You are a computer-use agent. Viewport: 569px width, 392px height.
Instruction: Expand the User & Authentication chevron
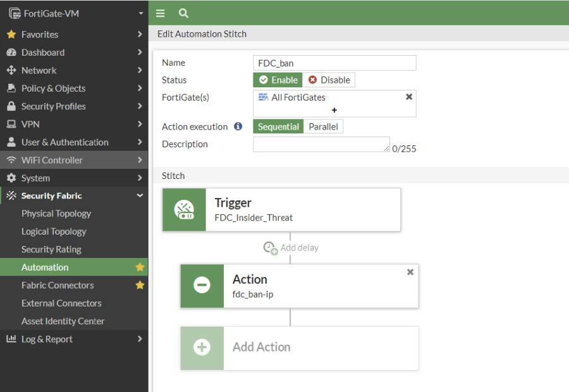[140, 142]
